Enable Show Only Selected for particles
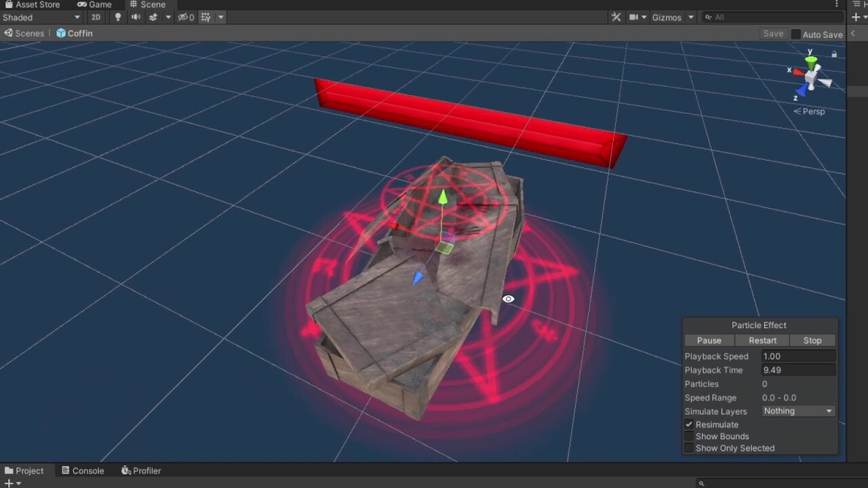This screenshot has width=868, height=488. pos(690,447)
